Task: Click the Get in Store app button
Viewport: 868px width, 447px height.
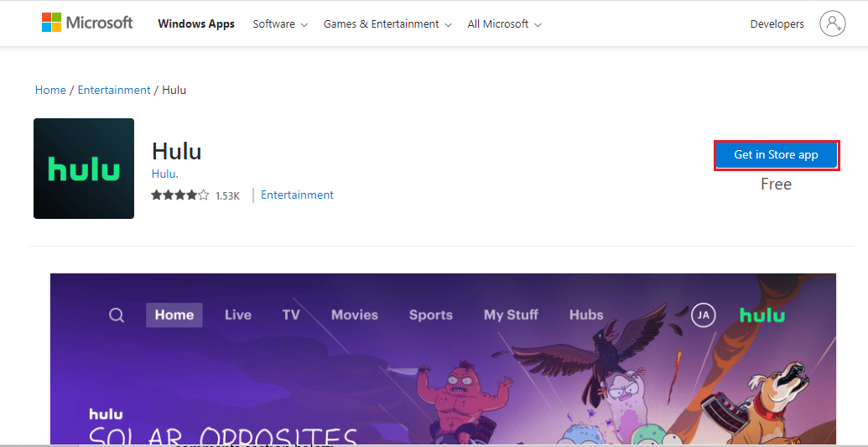Action: point(776,155)
